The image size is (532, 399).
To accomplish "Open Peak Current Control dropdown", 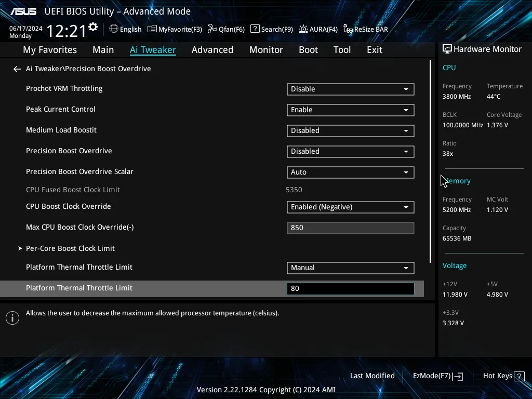I will pos(351,110).
